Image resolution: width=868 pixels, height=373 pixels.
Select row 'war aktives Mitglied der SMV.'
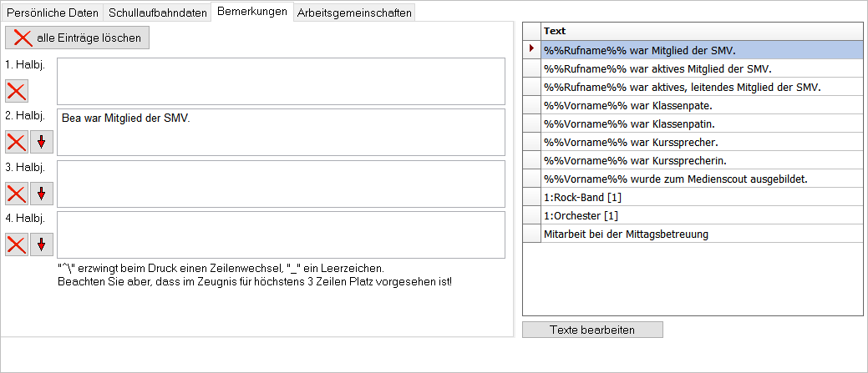[657, 68]
